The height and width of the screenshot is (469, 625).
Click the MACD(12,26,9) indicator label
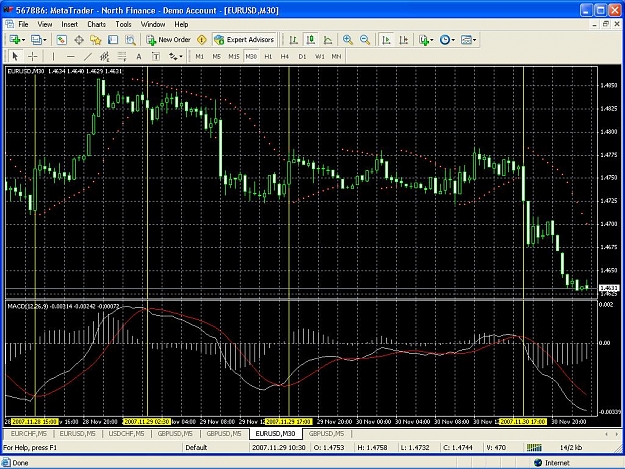28,306
